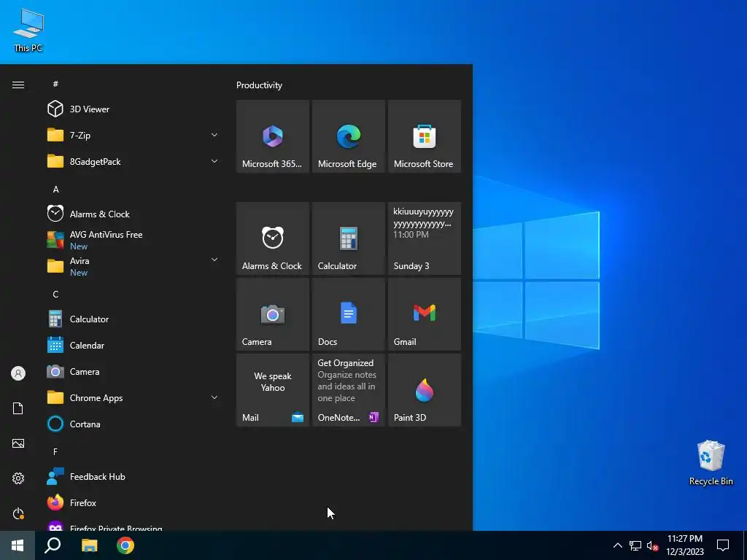747x560 pixels.
Task: Open the 8GadgetPack folder entry
Action: tap(133, 161)
